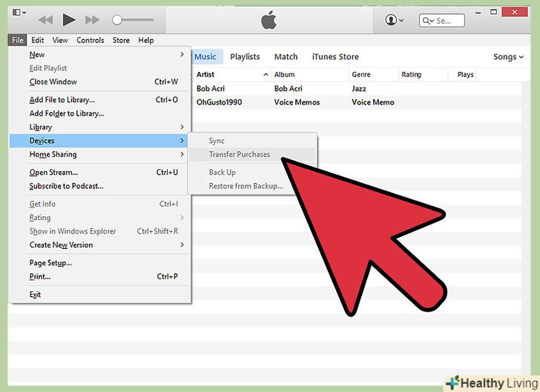Viewport: 540px width, 392px height.
Task: Click the Jazz genre cell
Action: [359, 88]
